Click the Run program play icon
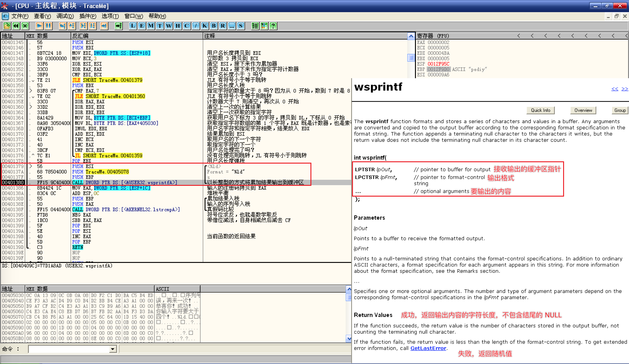 (x=39, y=26)
